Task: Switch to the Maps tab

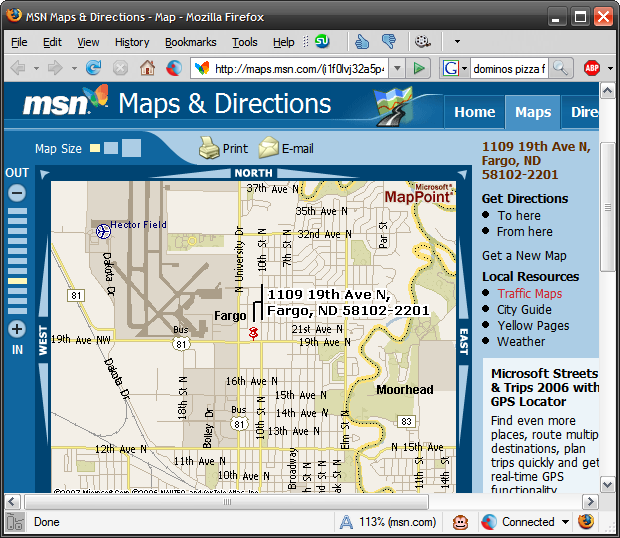Action: coord(533,112)
